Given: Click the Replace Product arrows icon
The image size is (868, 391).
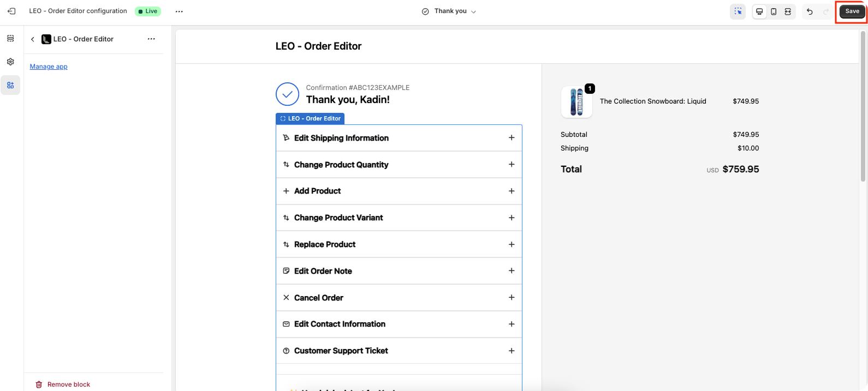Looking at the screenshot, I should [286, 244].
